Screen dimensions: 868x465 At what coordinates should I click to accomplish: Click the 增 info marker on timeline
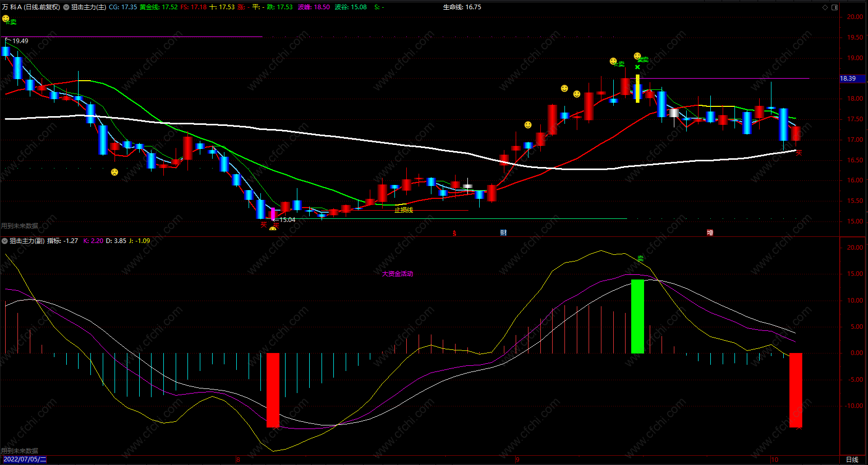click(x=710, y=233)
